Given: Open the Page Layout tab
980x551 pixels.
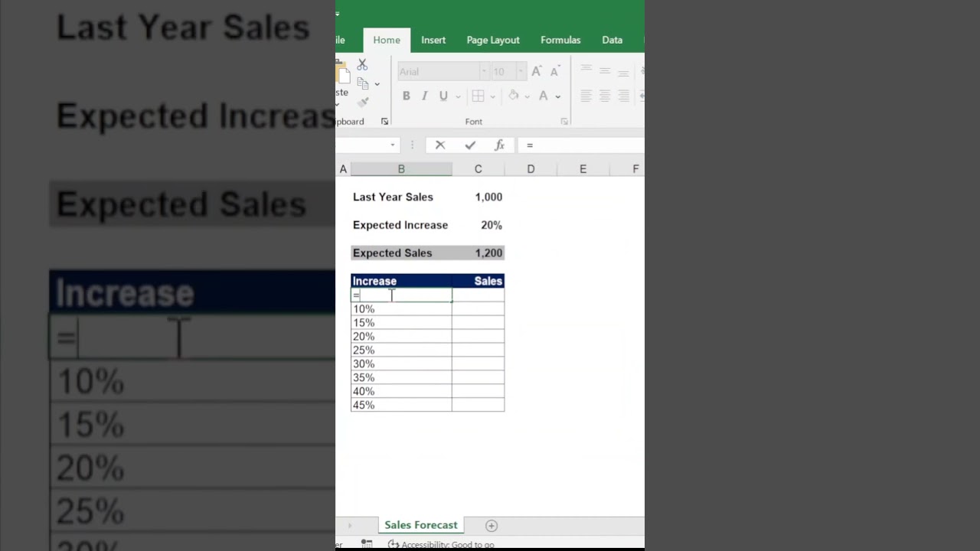Looking at the screenshot, I should pos(493,40).
